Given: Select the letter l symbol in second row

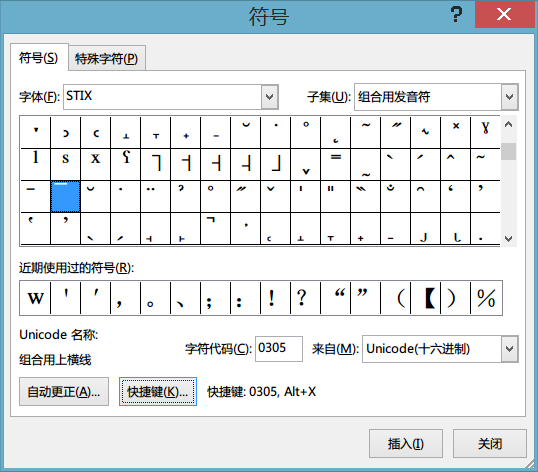Looking at the screenshot, I should [35, 164].
